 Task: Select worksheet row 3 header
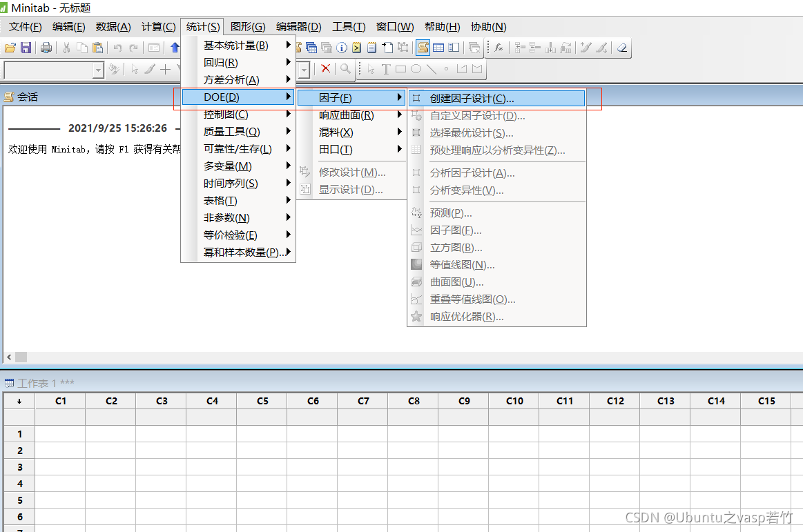[x=19, y=467]
